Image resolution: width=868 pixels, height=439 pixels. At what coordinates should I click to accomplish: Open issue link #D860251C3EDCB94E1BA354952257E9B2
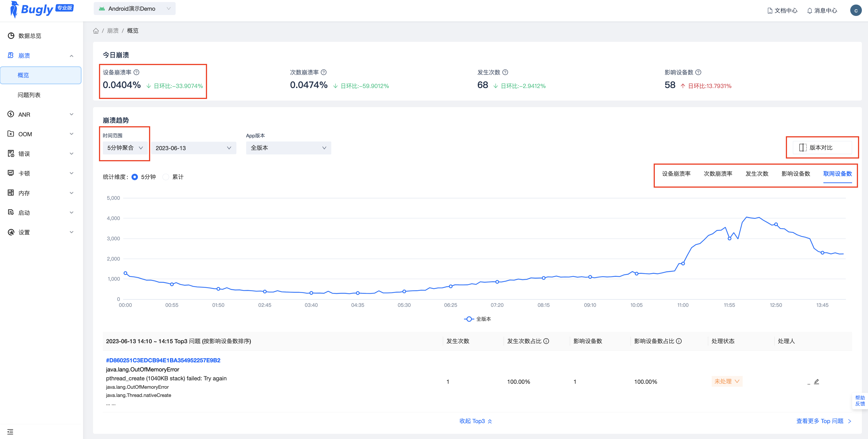pyautogui.click(x=163, y=360)
